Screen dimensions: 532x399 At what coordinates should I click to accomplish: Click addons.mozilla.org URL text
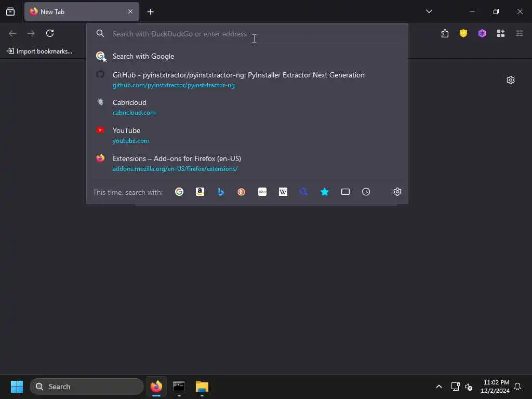click(x=175, y=169)
